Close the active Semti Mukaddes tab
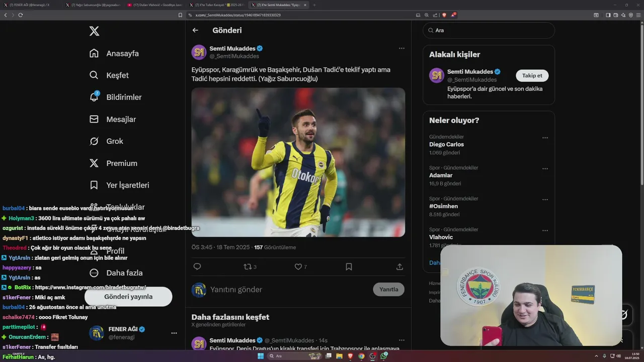This screenshot has width=644, height=362. [305, 5]
